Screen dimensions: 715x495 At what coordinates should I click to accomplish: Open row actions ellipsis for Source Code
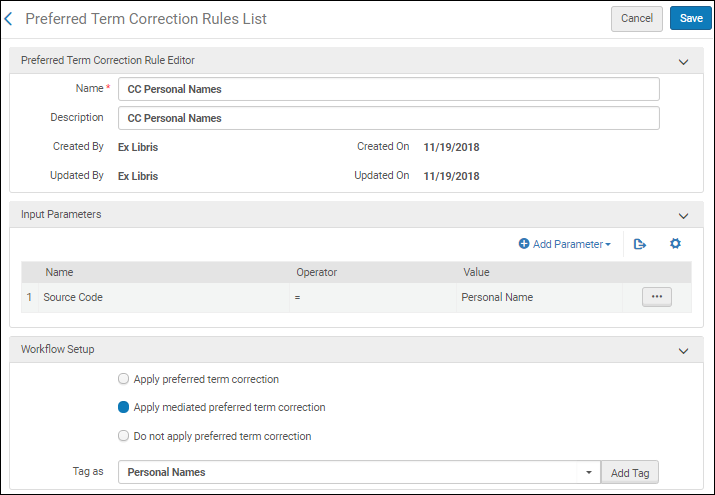[x=656, y=297]
